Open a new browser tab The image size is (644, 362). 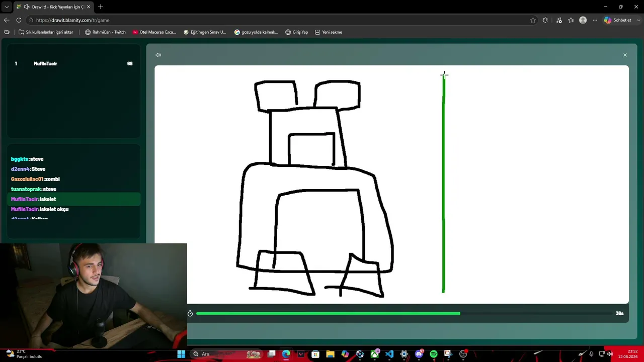pyautogui.click(x=101, y=7)
